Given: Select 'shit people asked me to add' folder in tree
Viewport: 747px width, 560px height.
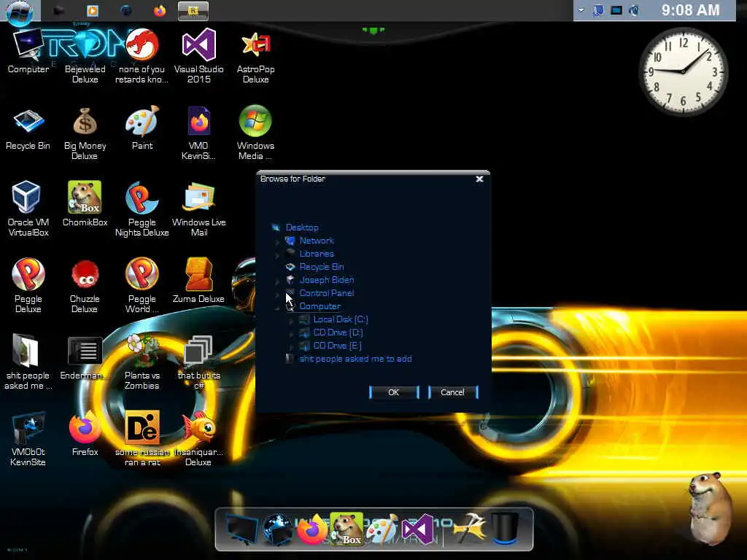Looking at the screenshot, I should pos(355,359).
